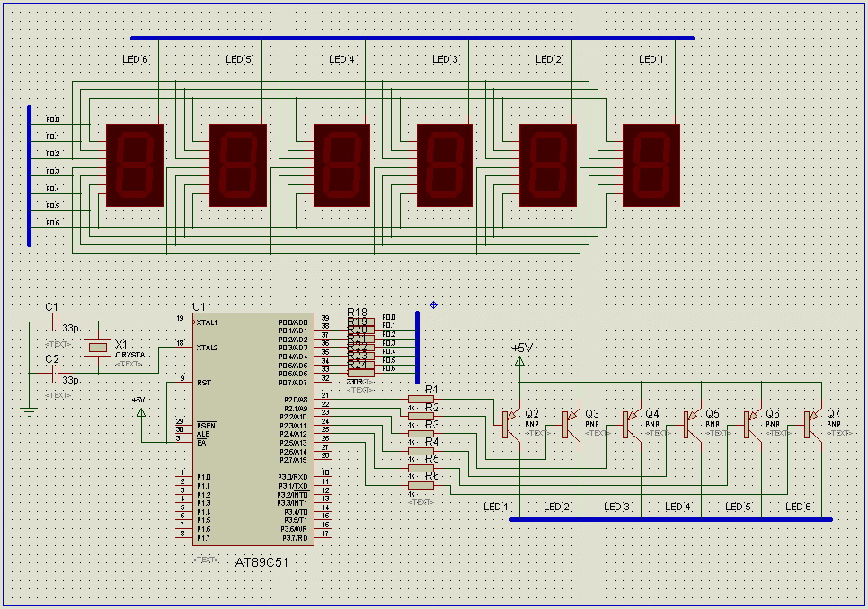
Task: Select the ground symbol near C2
Action: click(29, 410)
